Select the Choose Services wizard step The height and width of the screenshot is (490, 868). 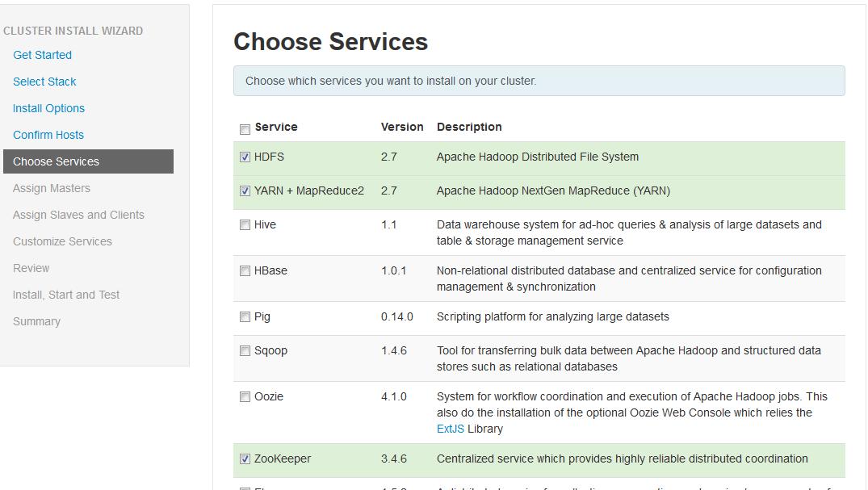56,161
